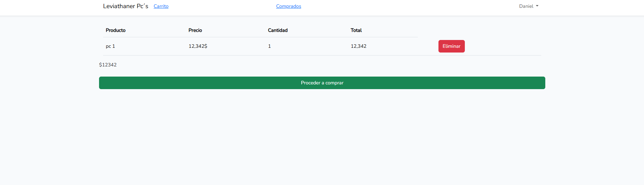Select the Producto column header
644x185 pixels.
click(x=116, y=30)
